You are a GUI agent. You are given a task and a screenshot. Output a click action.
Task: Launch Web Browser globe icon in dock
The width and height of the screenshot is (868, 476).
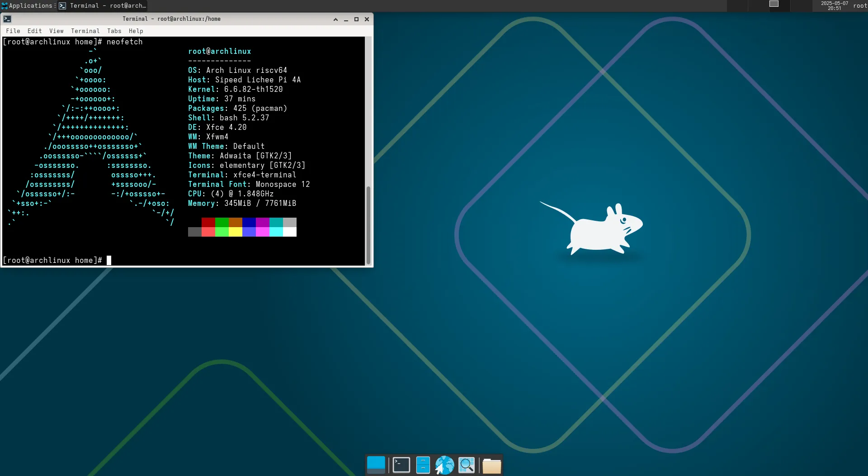(444, 465)
